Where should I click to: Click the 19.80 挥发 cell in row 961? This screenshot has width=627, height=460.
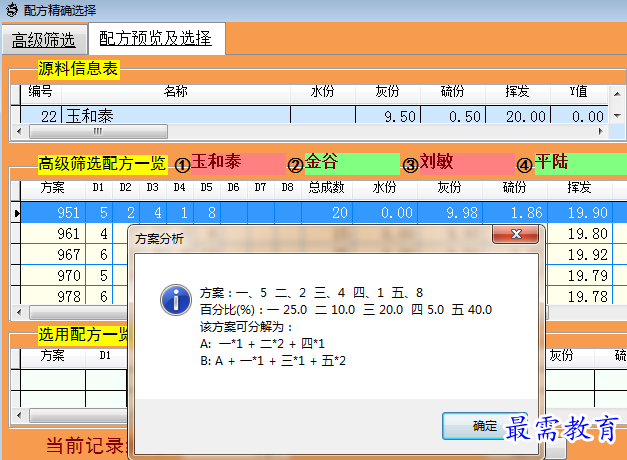pos(580,234)
